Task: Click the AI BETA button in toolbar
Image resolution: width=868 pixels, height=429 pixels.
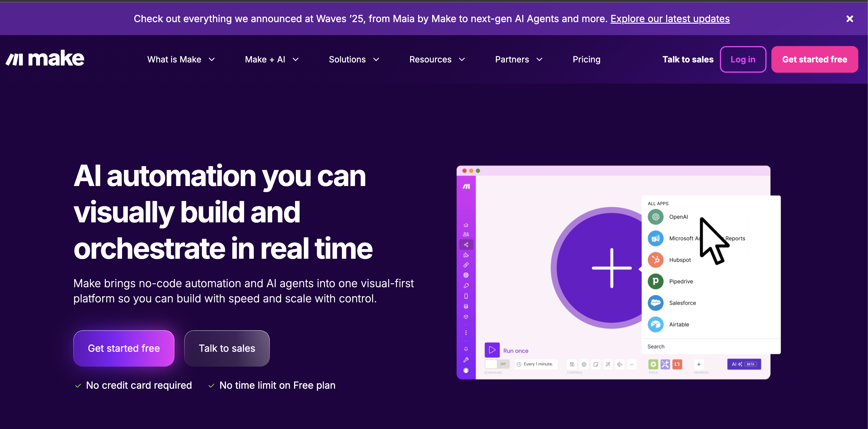Action: click(744, 364)
